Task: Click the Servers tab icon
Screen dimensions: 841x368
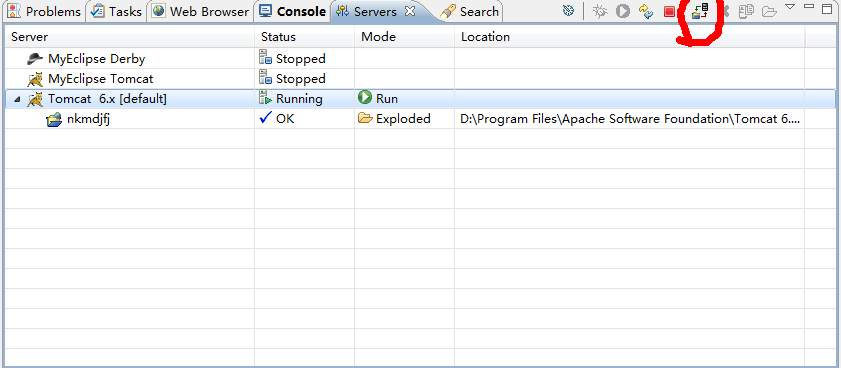Action: (x=342, y=11)
